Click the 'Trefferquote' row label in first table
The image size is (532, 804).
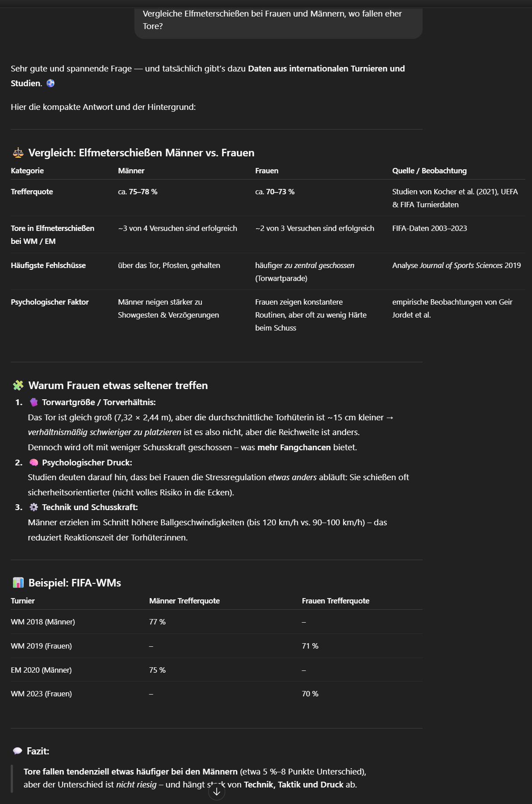point(32,192)
